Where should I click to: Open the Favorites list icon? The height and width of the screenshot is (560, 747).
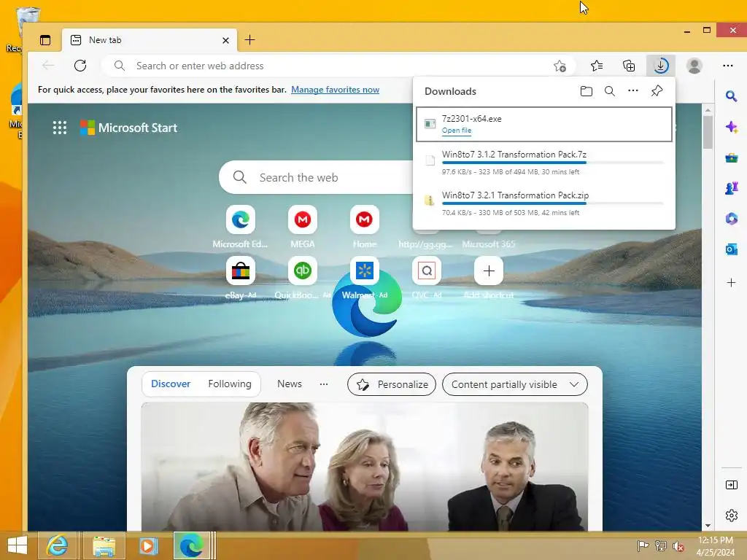597,66
